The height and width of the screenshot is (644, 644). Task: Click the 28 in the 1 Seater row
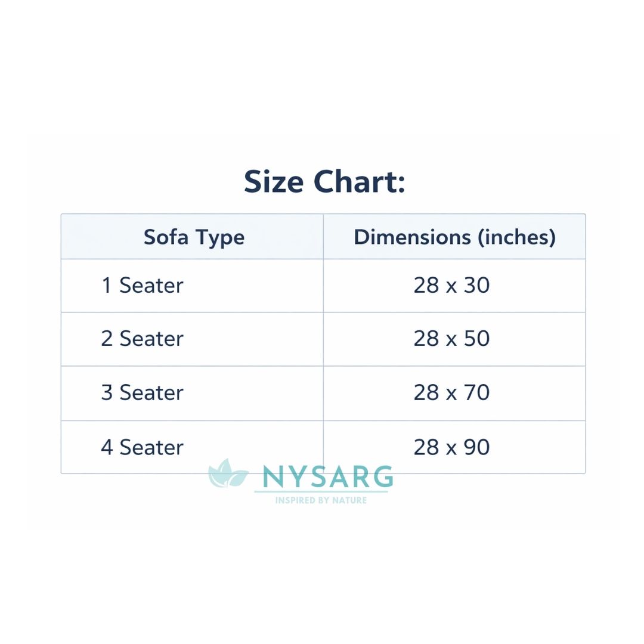coord(426,285)
